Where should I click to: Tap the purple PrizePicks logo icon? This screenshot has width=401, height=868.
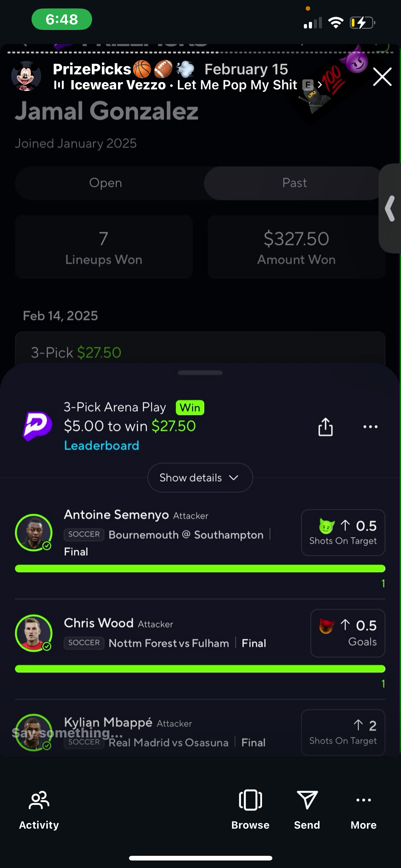[37, 426]
